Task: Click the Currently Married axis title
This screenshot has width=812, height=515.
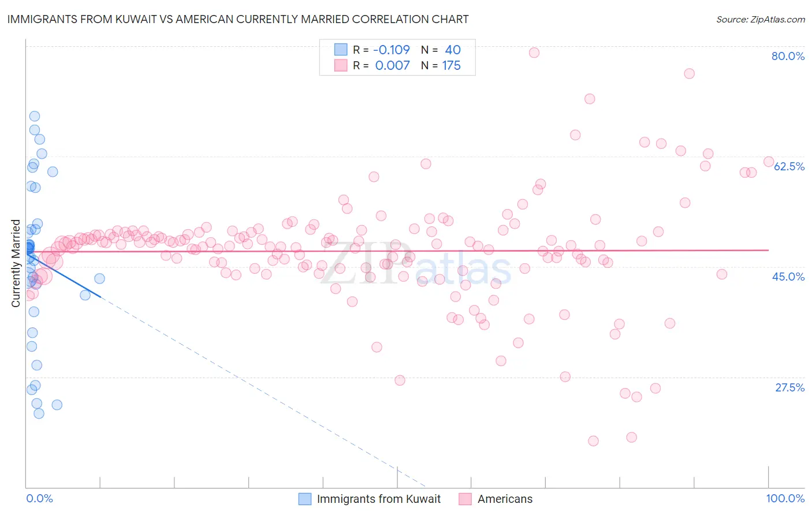Action: point(16,263)
